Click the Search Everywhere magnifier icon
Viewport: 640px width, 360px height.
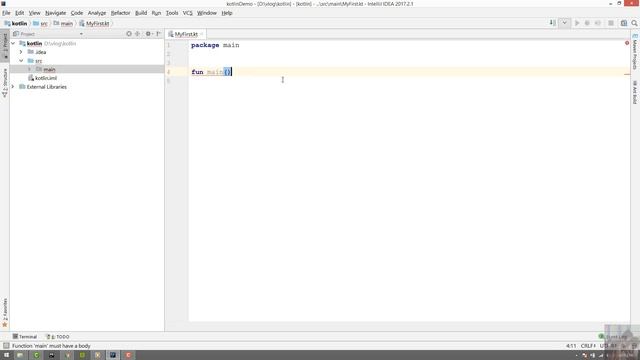pos(634,23)
